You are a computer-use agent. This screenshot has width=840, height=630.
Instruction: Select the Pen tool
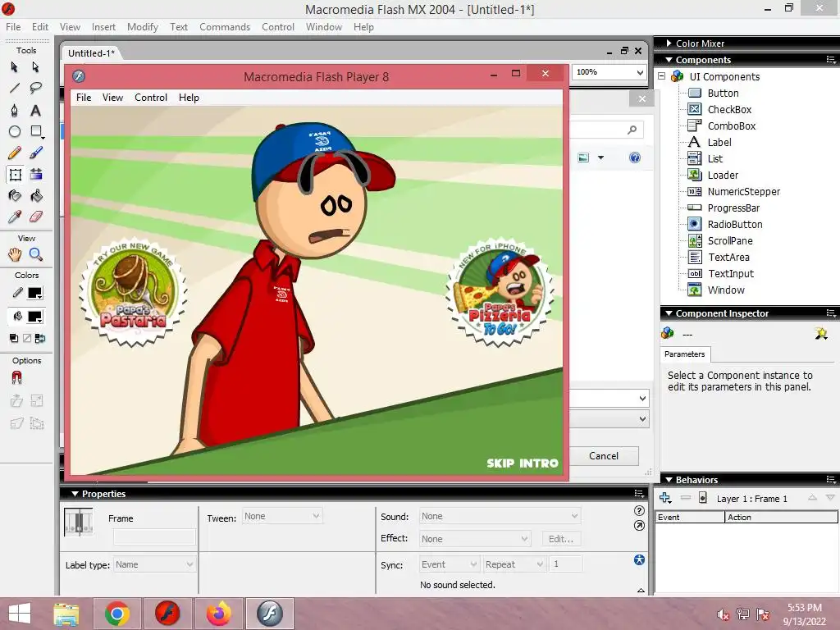point(15,111)
